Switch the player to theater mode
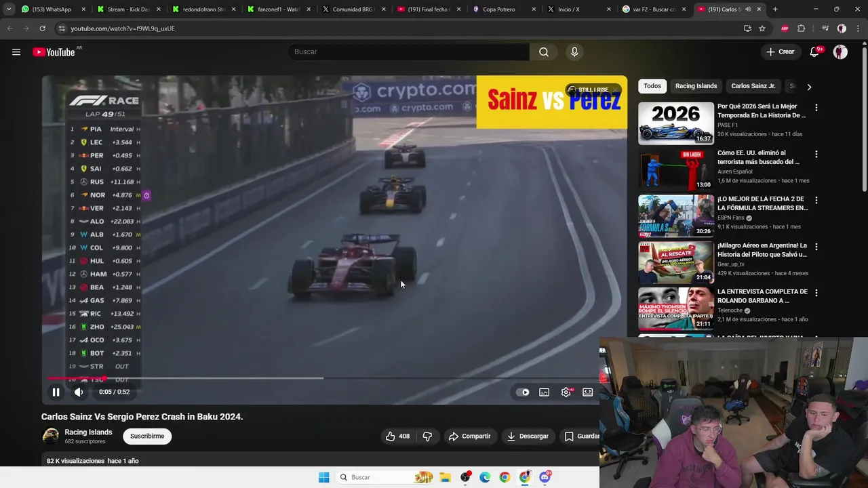Image resolution: width=868 pixels, height=488 pixels. pos(587,392)
